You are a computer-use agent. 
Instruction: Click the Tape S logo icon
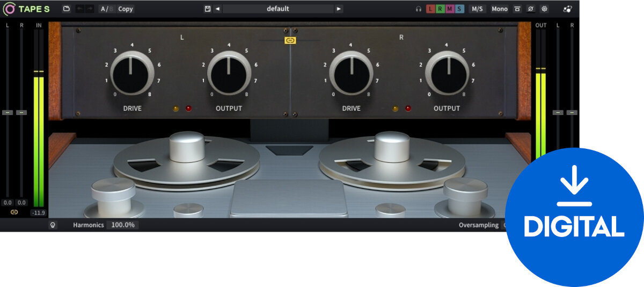tap(9, 9)
